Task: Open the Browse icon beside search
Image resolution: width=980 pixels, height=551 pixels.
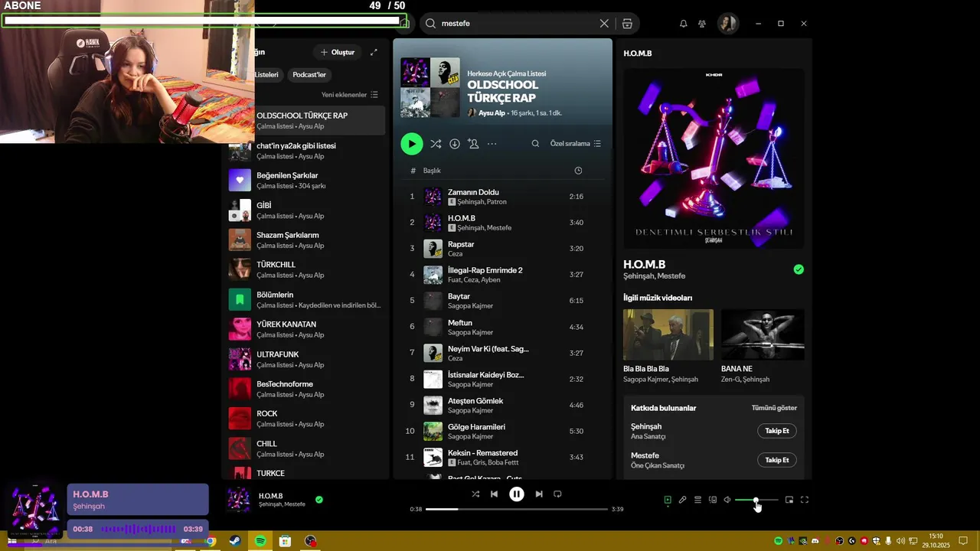Action: tap(627, 24)
